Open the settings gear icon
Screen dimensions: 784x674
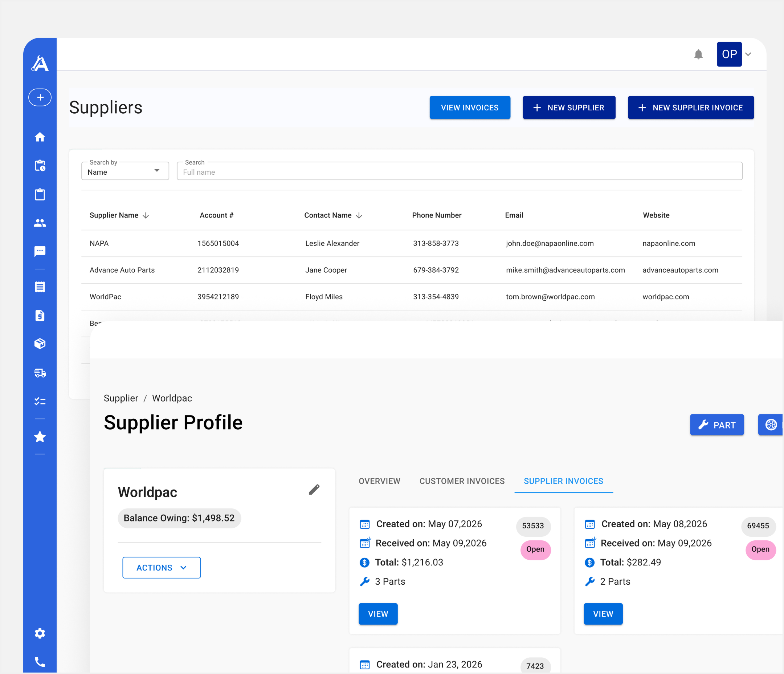click(x=40, y=633)
